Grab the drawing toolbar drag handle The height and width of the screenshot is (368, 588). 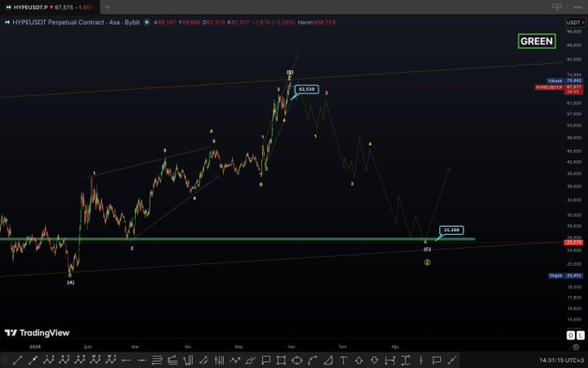point(5,360)
